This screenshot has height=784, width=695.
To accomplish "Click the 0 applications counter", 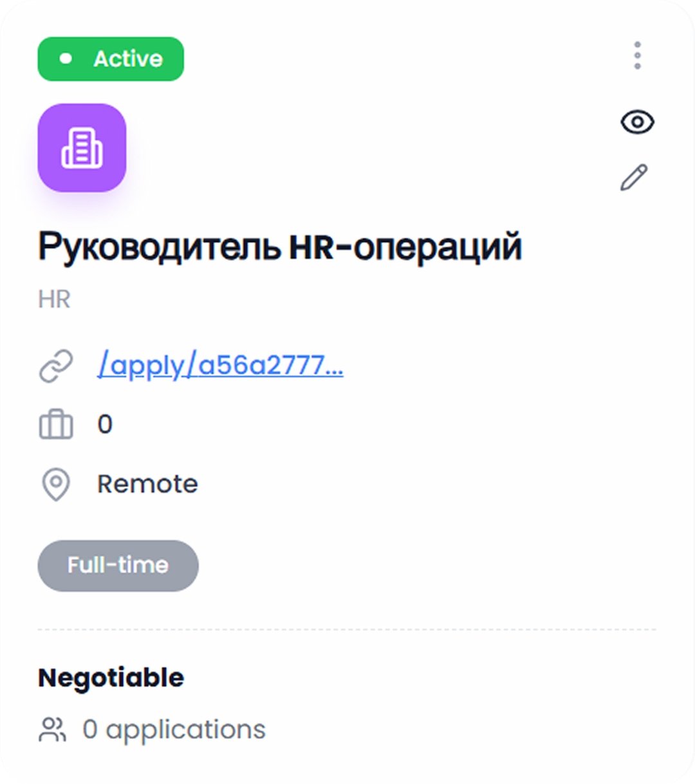I will tap(172, 729).
